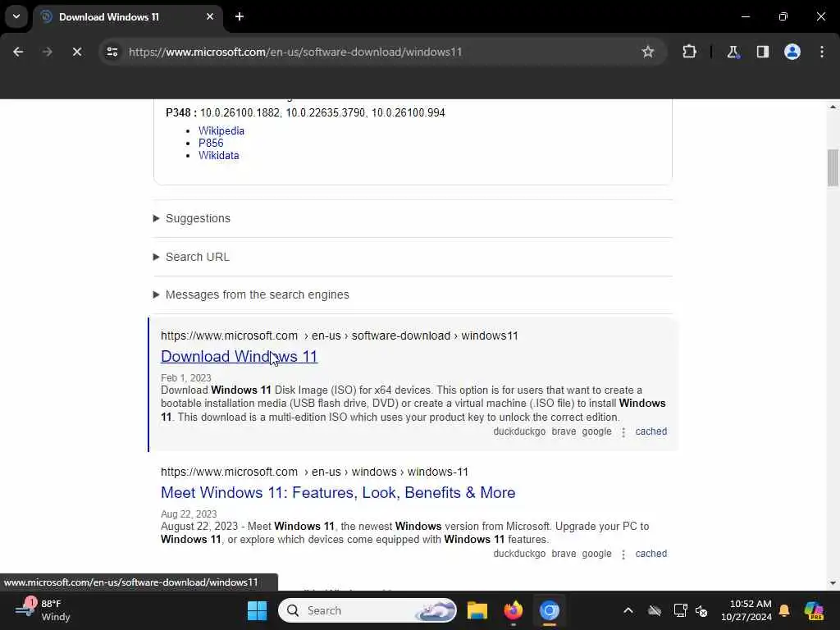This screenshot has width=840, height=630.
Task: Open the Wikipedia link
Action: click(221, 130)
